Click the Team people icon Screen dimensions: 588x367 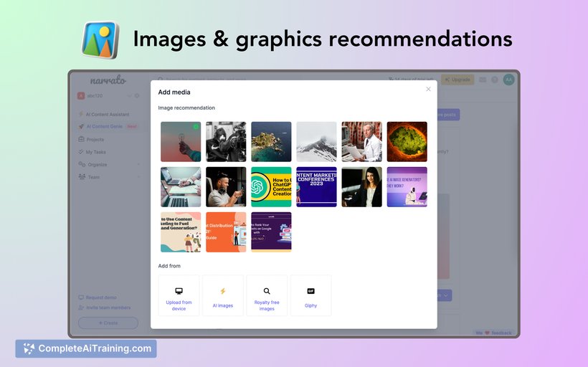pos(82,177)
